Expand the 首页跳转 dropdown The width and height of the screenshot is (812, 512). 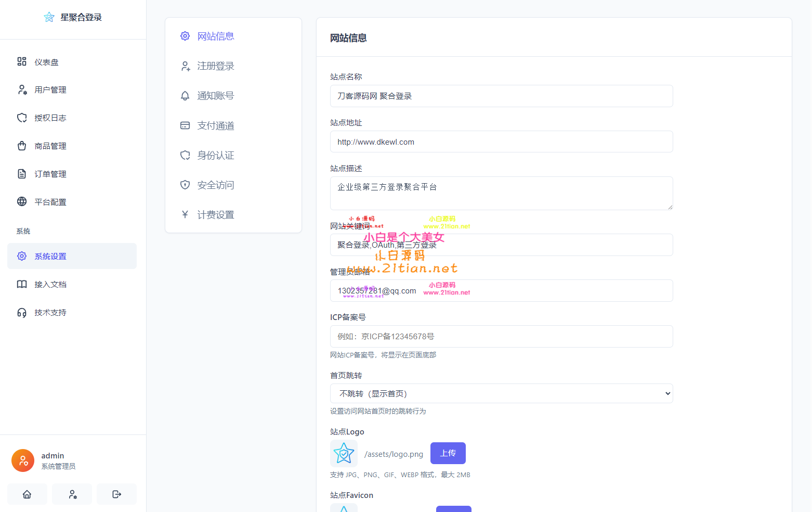[x=501, y=393]
